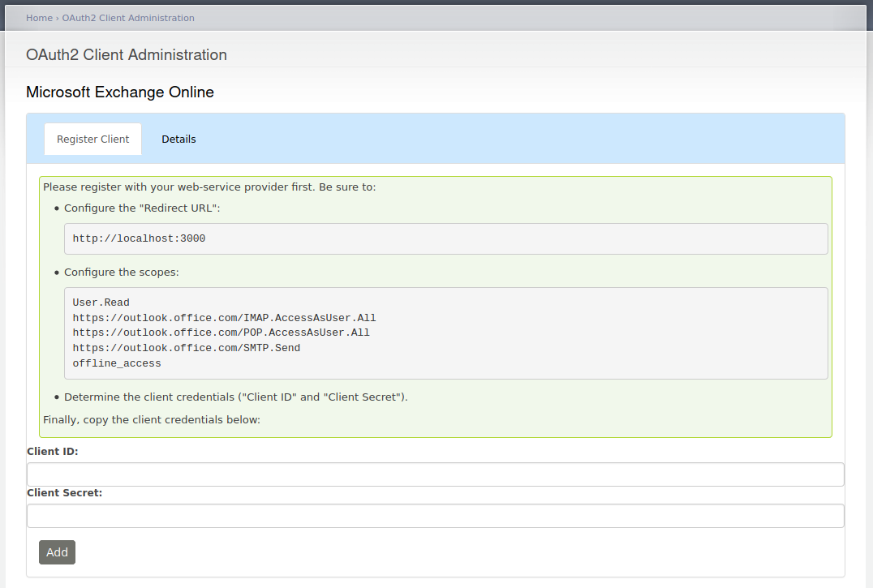Image resolution: width=873 pixels, height=588 pixels.
Task: Click the Home breadcrumb link
Action: point(39,18)
